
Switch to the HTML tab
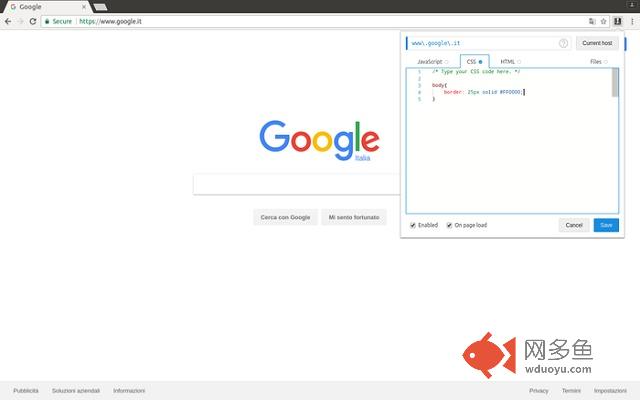click(510, 62)
